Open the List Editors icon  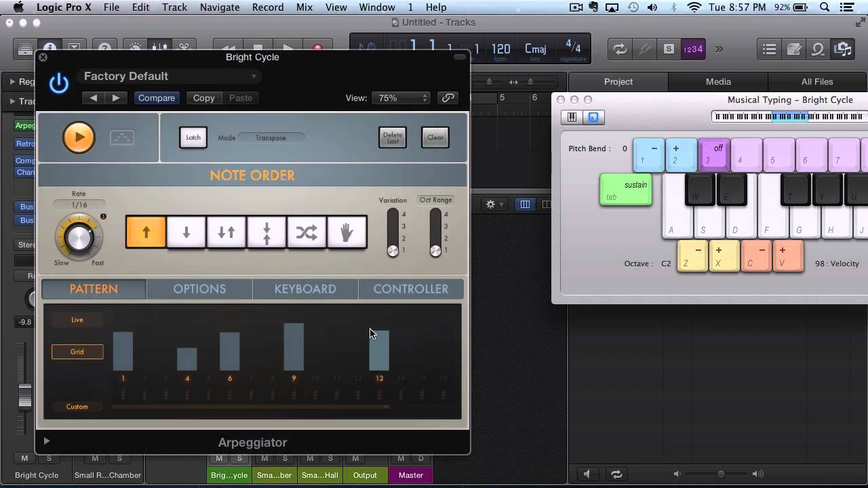(770, 49)
